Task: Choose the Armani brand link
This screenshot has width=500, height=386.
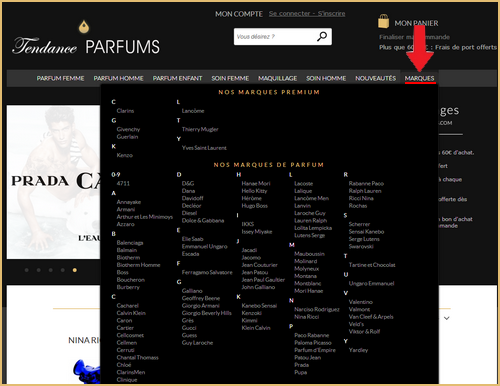Action: coord(126,209)
